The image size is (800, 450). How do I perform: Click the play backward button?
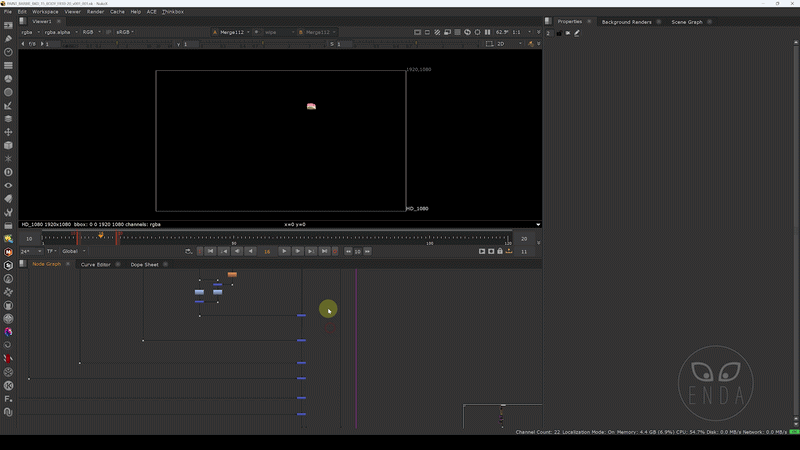[250, 251]
